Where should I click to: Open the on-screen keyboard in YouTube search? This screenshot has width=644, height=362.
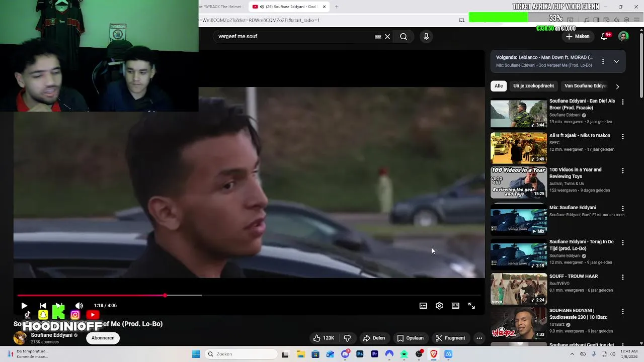pyautogui.click(x=378, y=37)
